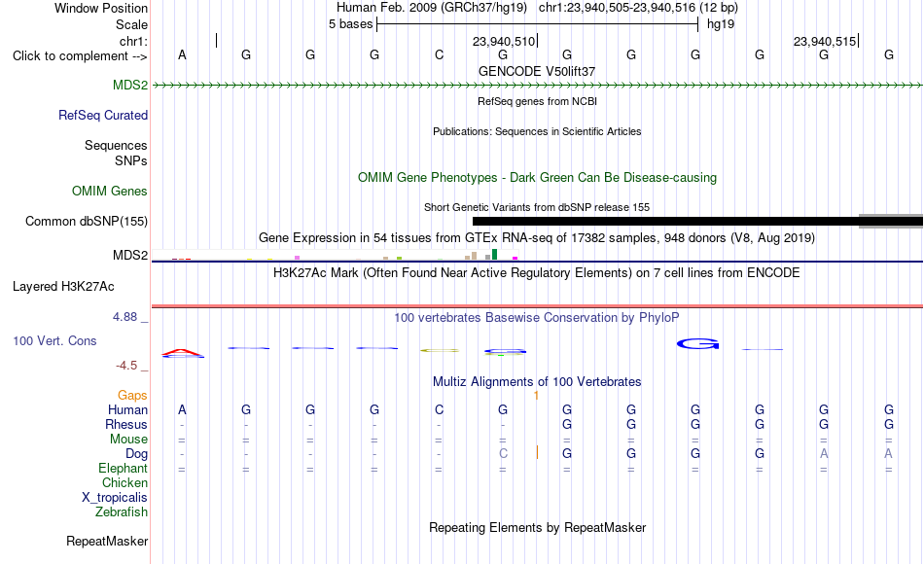Click the H3K27Ac Mark track title
Screen dimensions: 924x564
537,273
